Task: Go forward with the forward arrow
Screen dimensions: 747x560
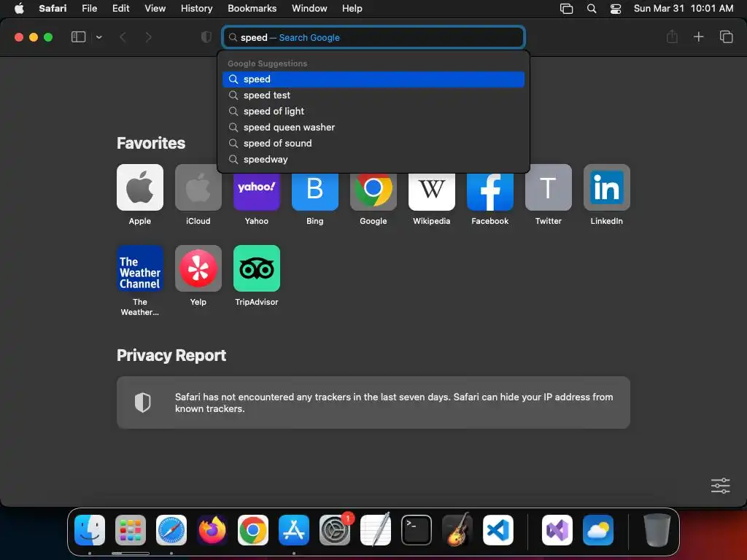Action: [x=148, y=37]
